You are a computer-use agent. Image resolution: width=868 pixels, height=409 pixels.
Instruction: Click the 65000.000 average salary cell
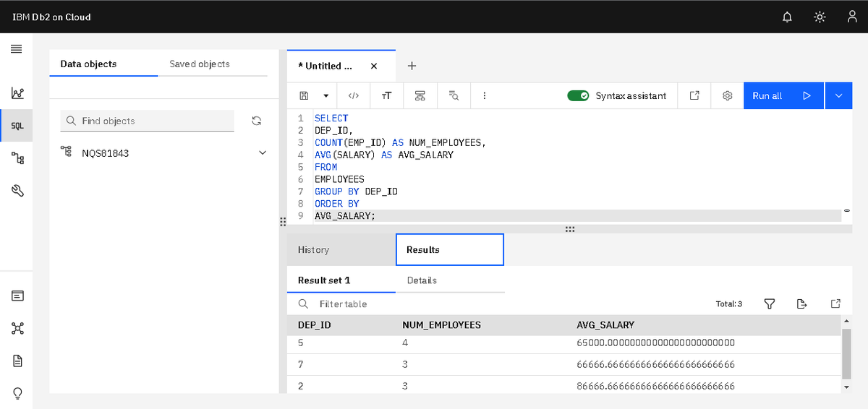point(655,343)
